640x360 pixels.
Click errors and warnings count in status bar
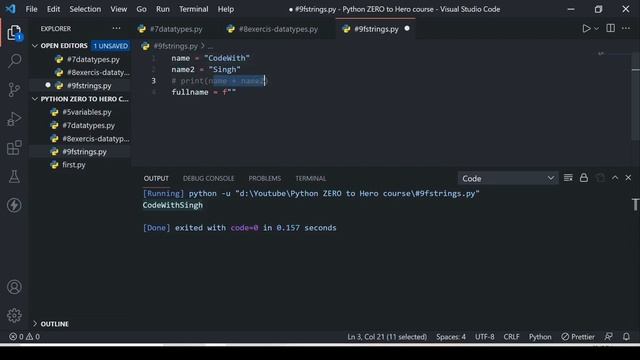24,337
